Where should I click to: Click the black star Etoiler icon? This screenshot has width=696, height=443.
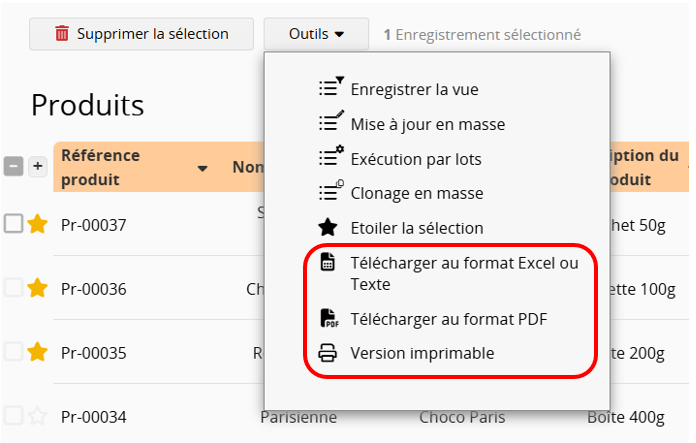(x=328, y=227)
